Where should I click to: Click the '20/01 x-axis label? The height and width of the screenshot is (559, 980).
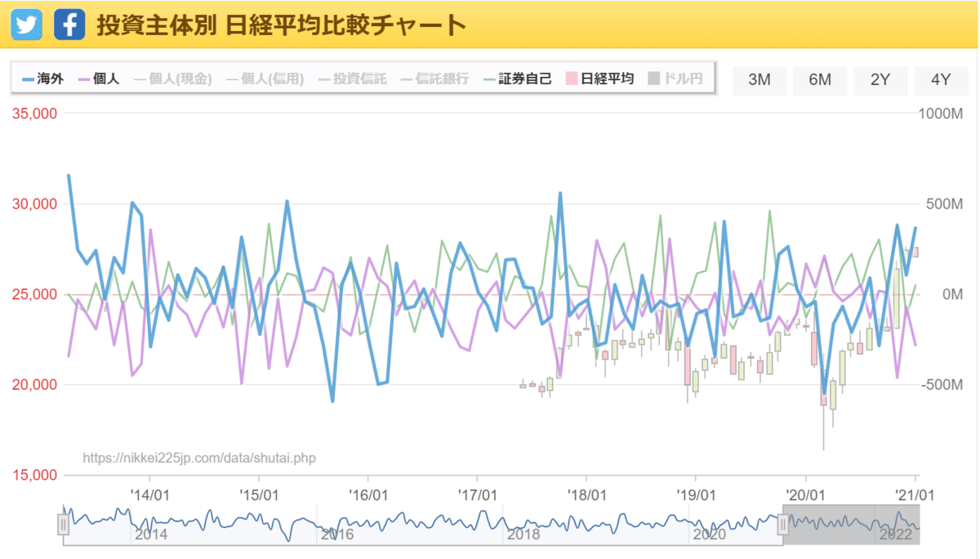point(806,494)
